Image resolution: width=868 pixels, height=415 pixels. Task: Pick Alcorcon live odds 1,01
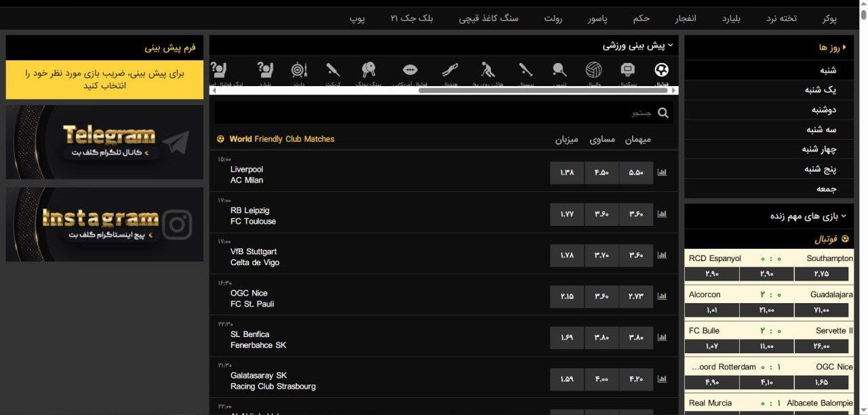click(x=711, y=310)
